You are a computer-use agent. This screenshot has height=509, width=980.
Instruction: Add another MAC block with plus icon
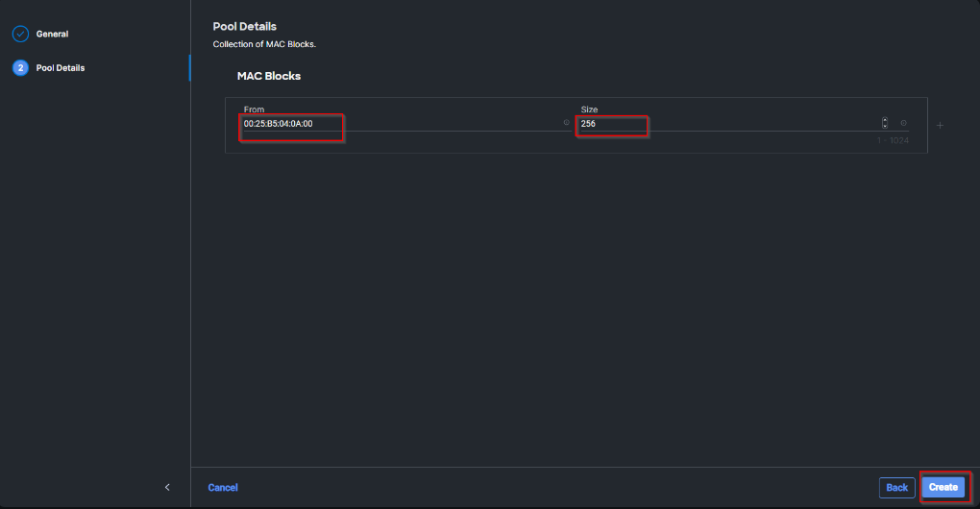[x=940, y=125]
